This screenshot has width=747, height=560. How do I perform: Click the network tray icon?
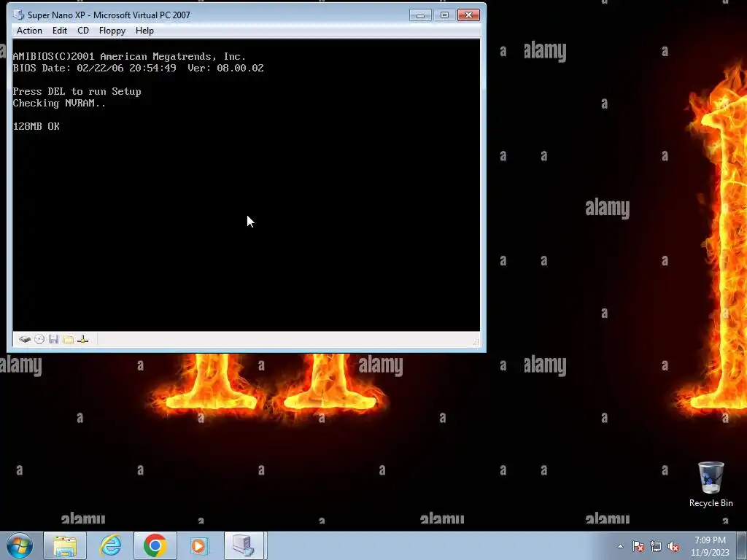[x=656, y=546]
